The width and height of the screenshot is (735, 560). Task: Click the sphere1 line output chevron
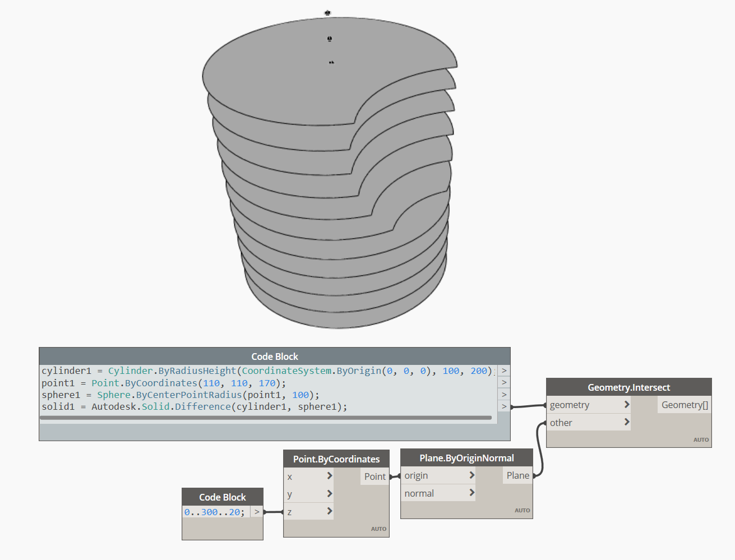tap(503, 394)
